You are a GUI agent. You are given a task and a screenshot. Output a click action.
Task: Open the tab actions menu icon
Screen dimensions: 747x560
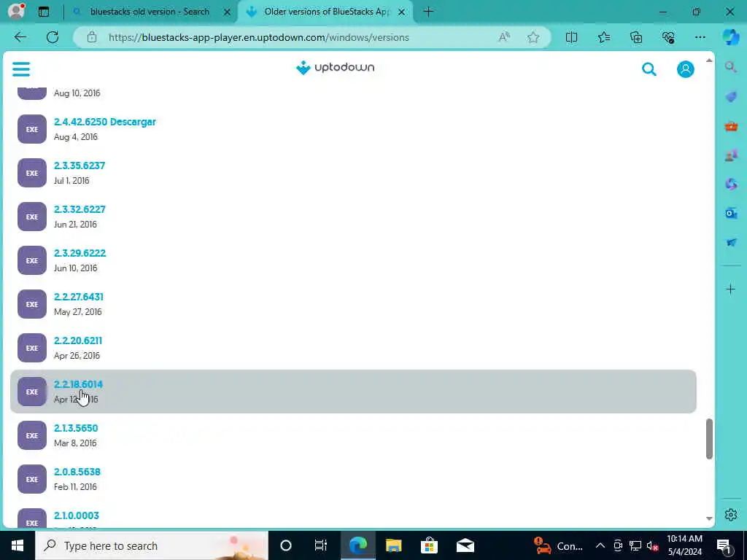[44, 12]
